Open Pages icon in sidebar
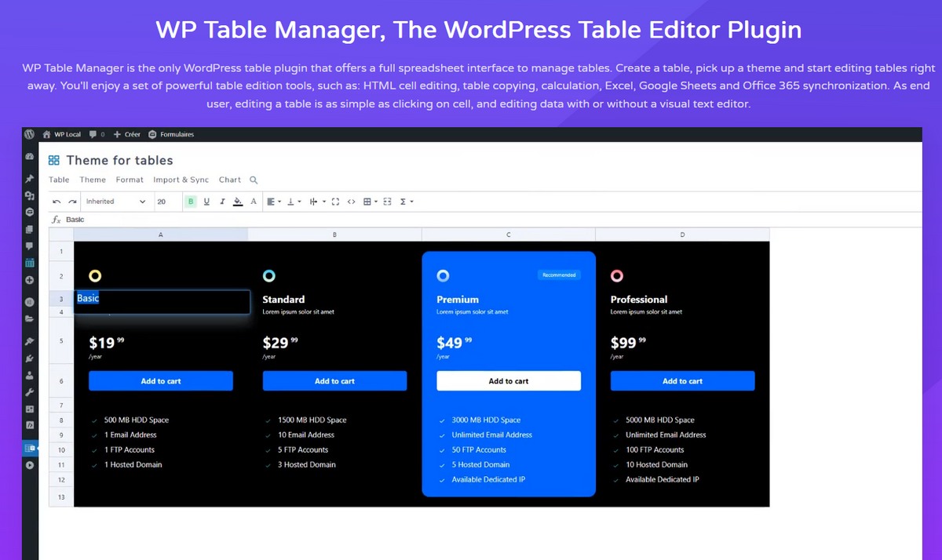 [30, 229]
